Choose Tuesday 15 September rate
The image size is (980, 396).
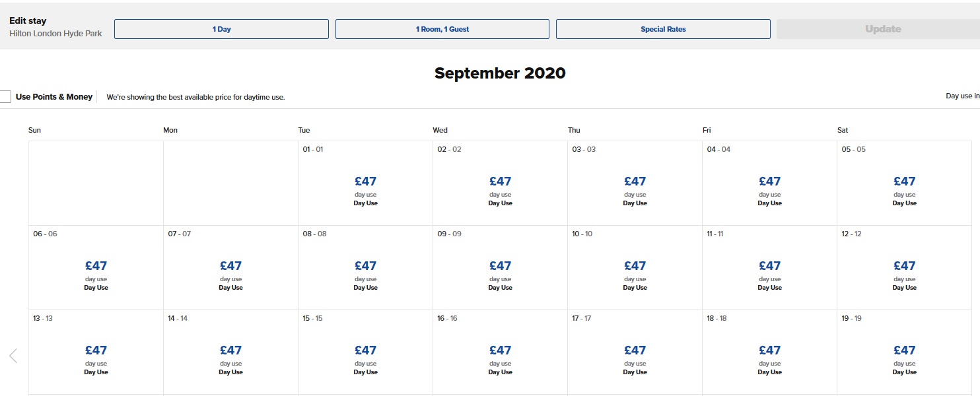365,351
